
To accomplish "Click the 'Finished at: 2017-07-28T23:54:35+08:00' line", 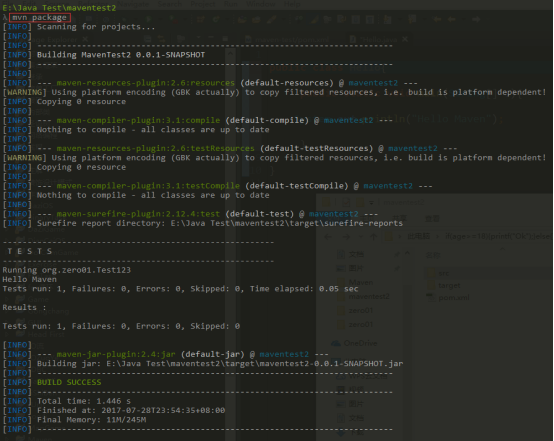I will 131,411.
